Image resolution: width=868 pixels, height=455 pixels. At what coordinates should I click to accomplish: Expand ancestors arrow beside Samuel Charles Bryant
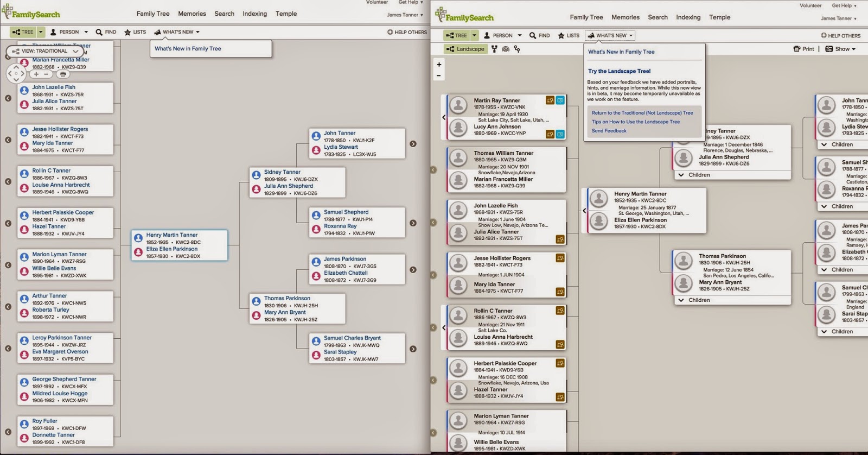click(x=413, y=349)
